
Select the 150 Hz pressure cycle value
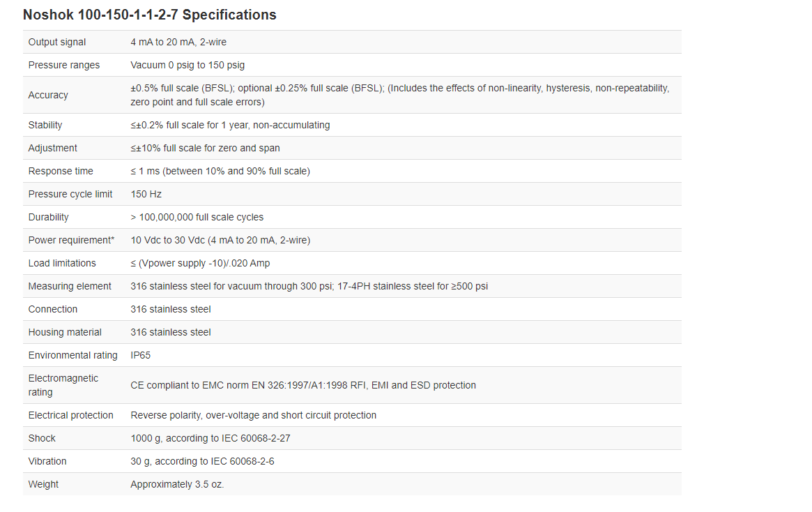(146, 195)
